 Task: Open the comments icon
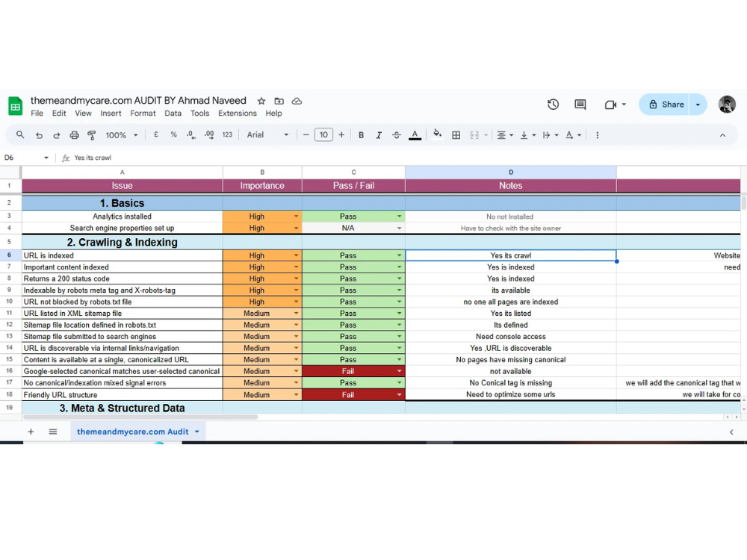pos(580,105)
